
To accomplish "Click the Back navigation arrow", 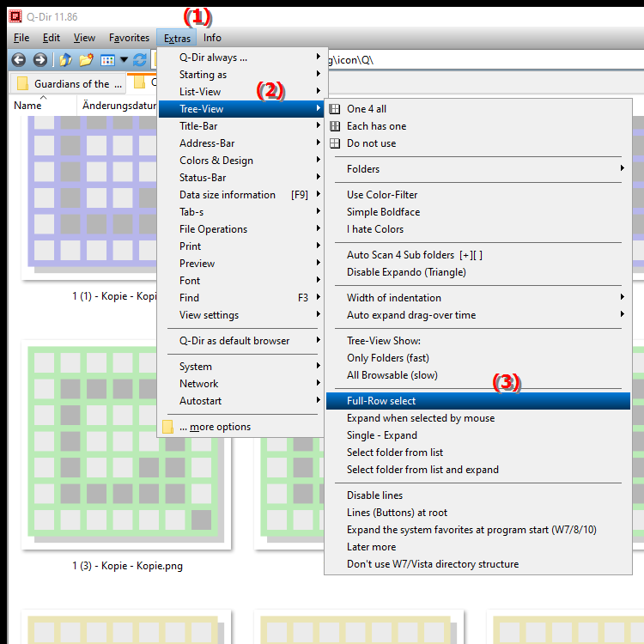I will pyautogui.click(x=18, y=60).
